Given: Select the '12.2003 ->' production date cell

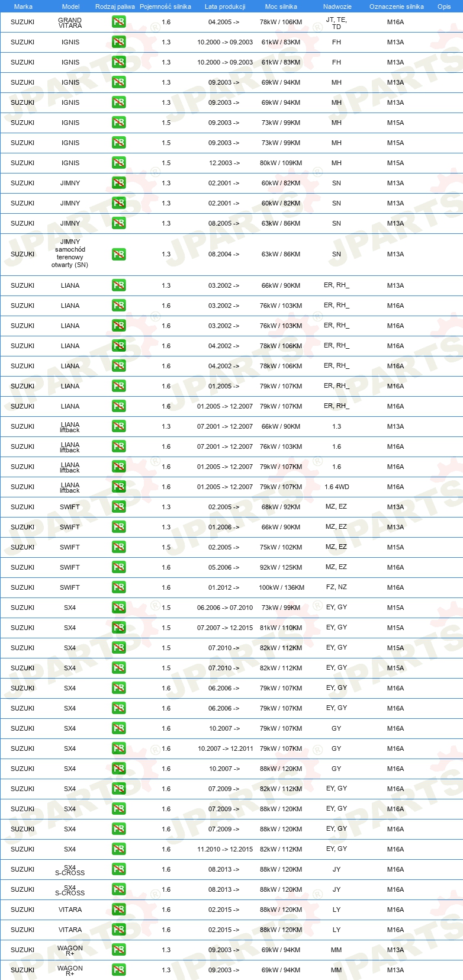Looking at the screenshot, I should tap(224, 163).
